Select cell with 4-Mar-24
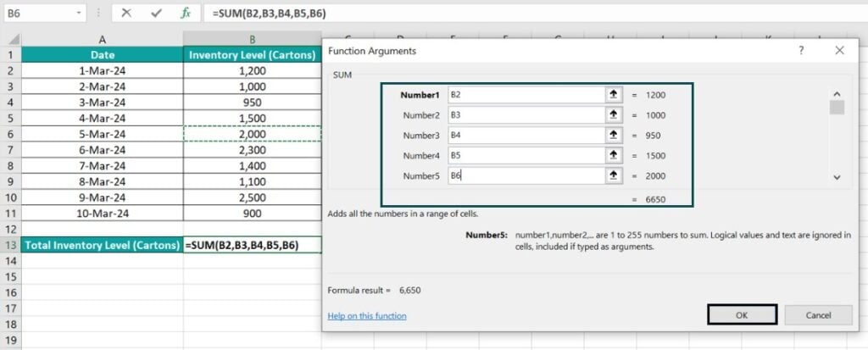The height and width of the screenshot is (350, 868). pyautogui.click(x=103, y=118)
